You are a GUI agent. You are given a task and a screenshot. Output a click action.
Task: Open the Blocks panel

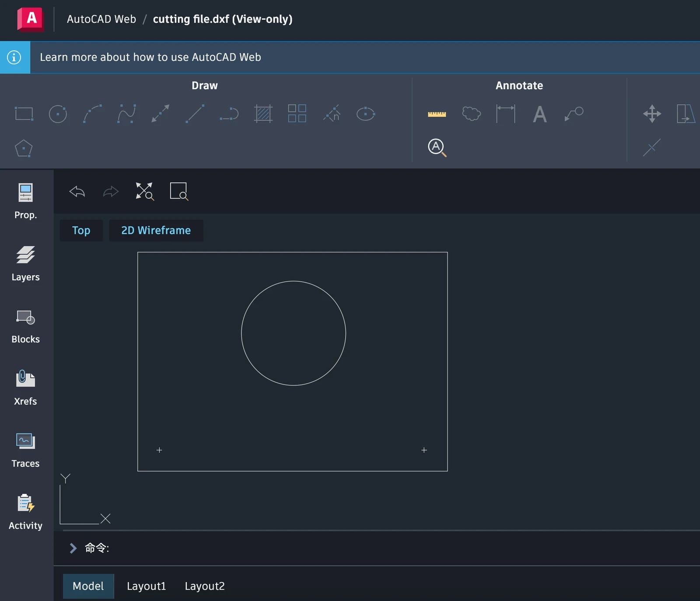26,326
